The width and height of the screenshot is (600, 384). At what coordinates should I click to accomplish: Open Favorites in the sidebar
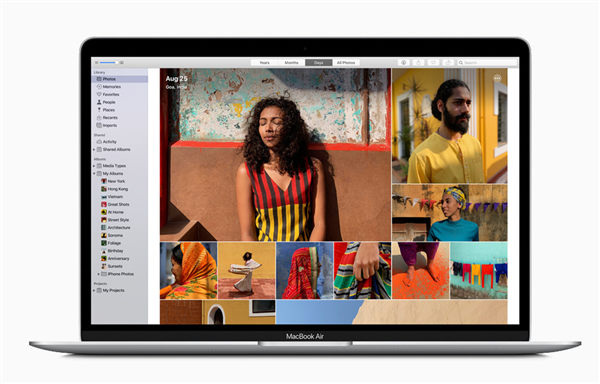111,94
